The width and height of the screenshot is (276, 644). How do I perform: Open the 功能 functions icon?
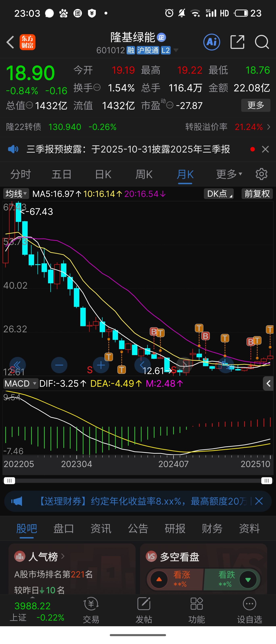click(197, 610)
